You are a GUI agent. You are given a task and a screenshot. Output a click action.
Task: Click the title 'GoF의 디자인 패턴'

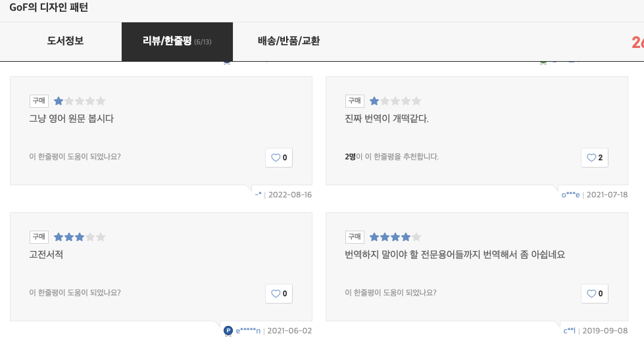point(49,7)
